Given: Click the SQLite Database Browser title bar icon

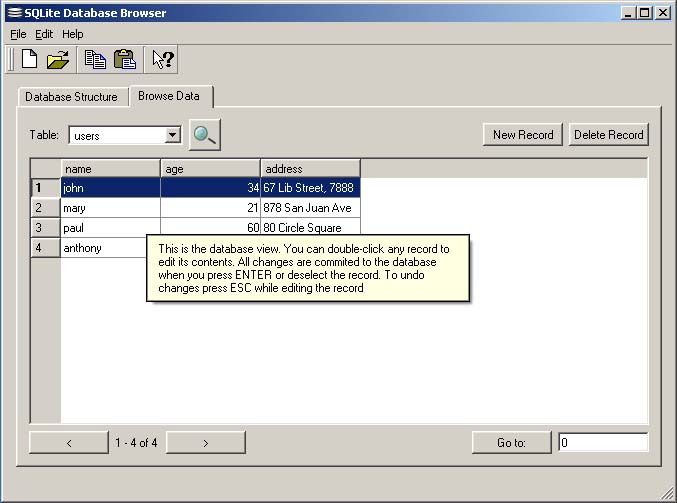Looking at the screenshot, I should coord(14,13).
